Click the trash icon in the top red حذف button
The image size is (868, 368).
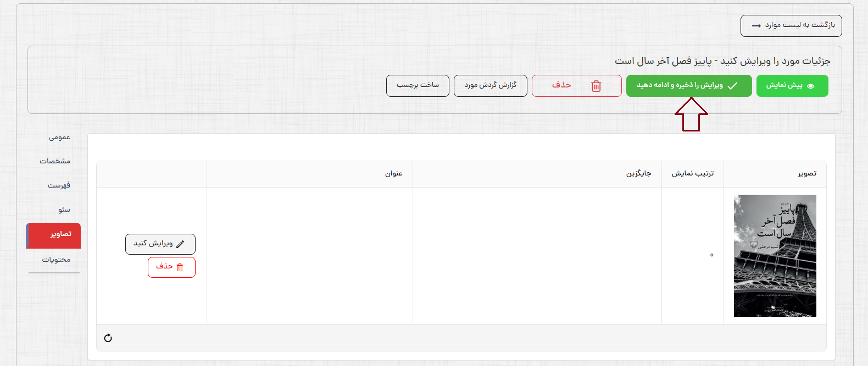(596, 86)
